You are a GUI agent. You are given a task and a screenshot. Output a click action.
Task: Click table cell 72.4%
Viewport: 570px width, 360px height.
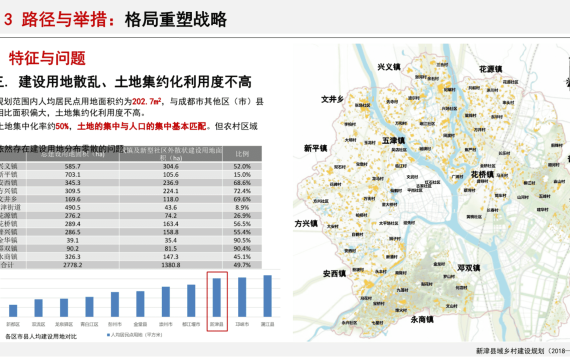click(x=242, y=191)
